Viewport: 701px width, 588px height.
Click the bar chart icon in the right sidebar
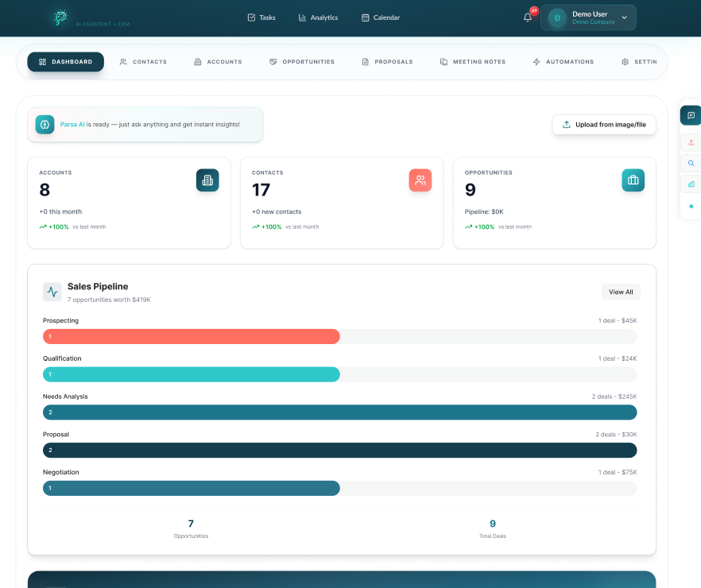click(x=690, y=184)
